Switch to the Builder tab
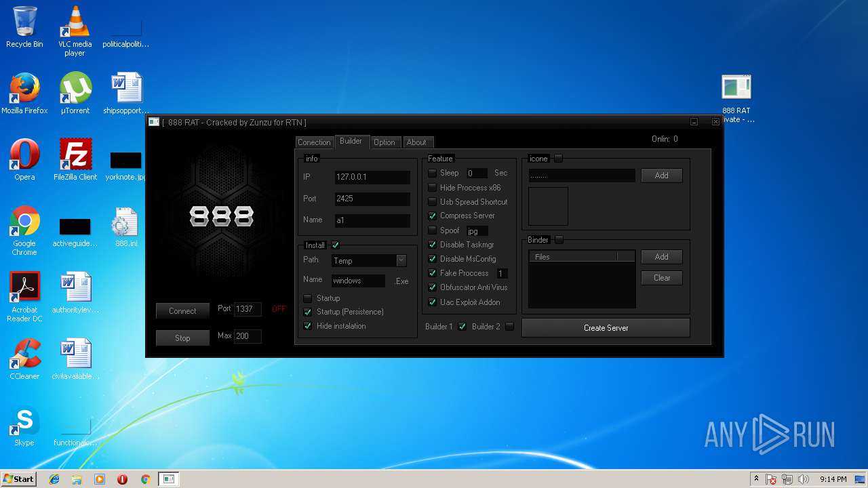Screen dimensions: 868x488 coord(351,141)
